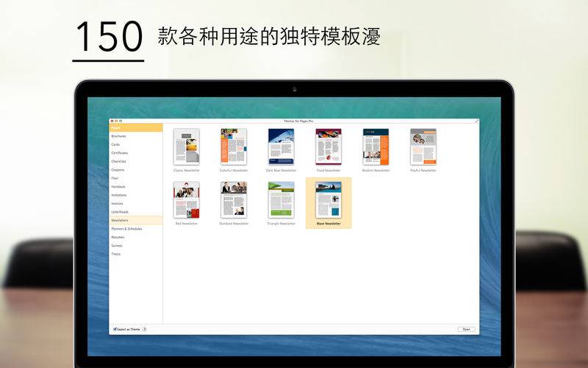Select Invoices in the sidebar

coord(136,204)
